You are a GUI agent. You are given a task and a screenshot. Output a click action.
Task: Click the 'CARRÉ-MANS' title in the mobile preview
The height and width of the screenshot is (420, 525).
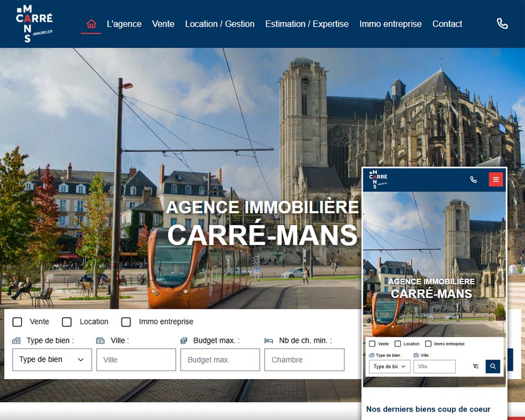431,293
